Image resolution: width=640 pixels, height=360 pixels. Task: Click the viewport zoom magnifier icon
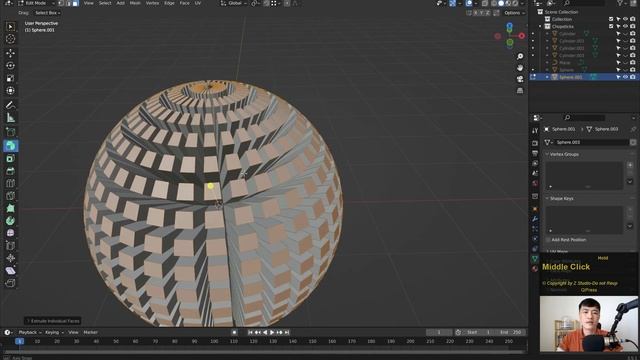coord(520,56)
